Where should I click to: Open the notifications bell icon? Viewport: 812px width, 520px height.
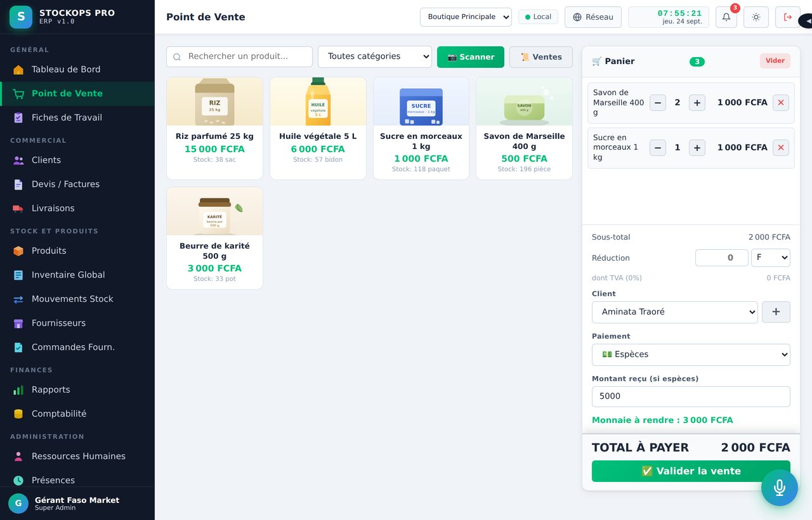(x=726, y=17)
